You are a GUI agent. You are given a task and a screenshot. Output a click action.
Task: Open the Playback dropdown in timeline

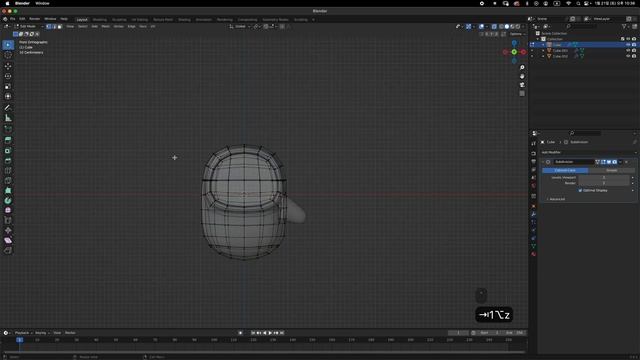click(x=24, y=333)
